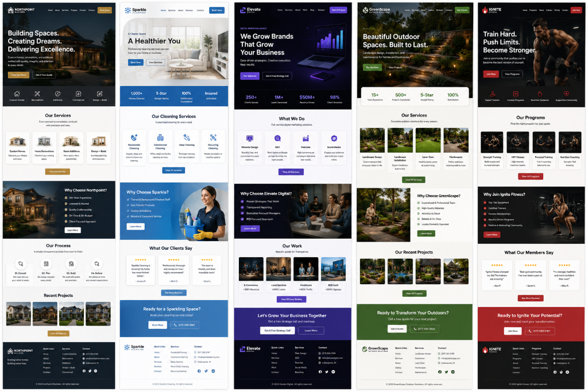Screen dimensions: 588x392
Task: Open Reviews in the Sparkle navigation bar
Action: [189, 10]
